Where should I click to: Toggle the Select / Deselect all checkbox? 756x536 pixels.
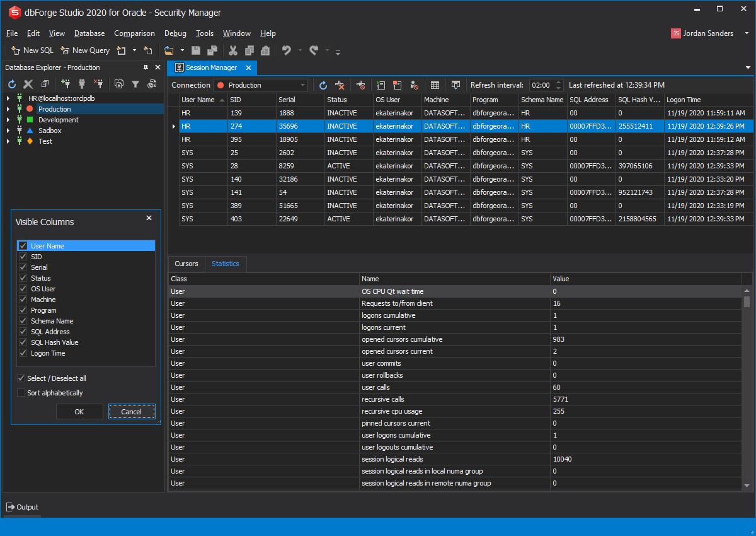21,378
